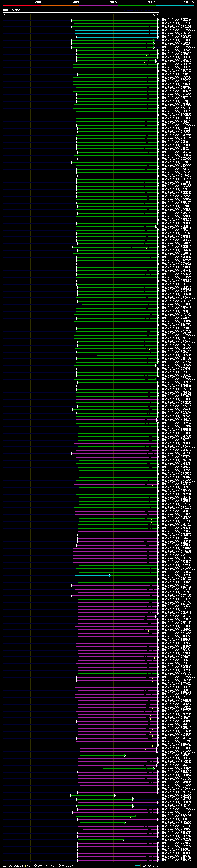197x868 pixels.
Task: Click hit label UniRef100_A9T460
Action: (x=177, y=362)
